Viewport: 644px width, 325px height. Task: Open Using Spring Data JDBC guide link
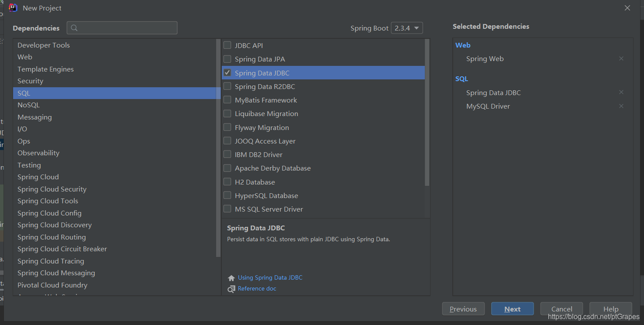(x=270, y=278)
